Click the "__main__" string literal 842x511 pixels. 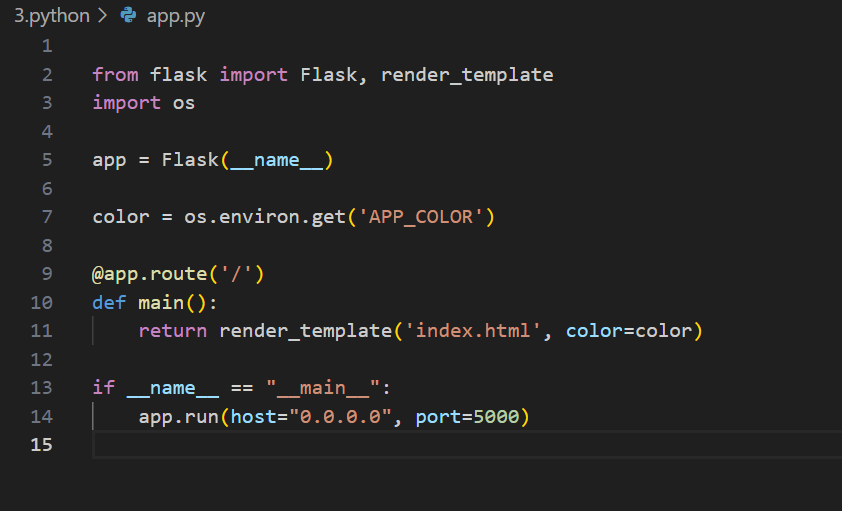[x=323, y=388]
